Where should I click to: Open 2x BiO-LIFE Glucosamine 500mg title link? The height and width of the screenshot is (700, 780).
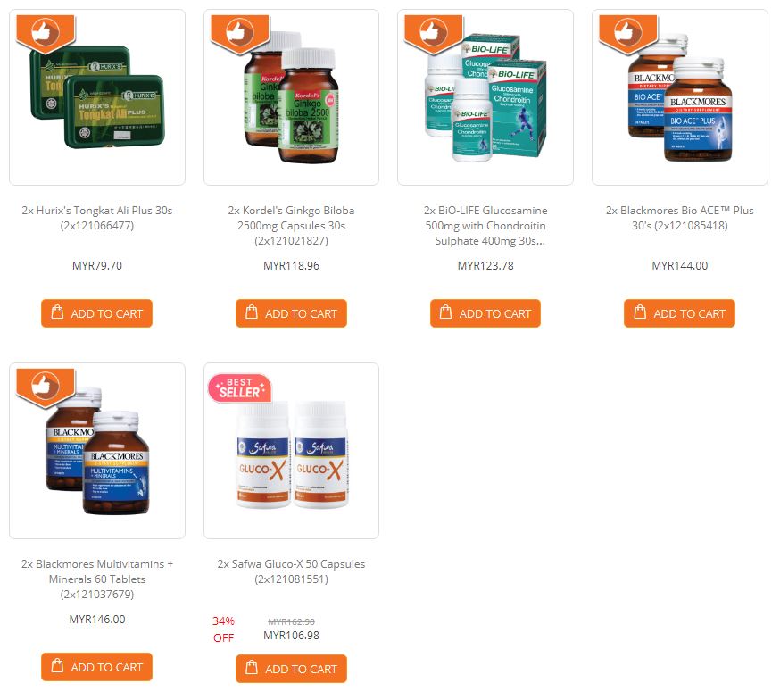485,225
